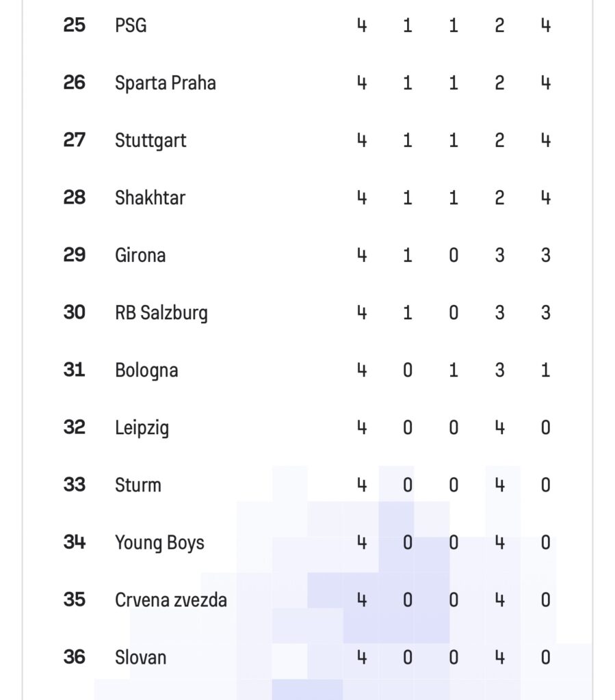The image size is (615, 700).
Task: Open the PSG team row
Action: [307, 25]
